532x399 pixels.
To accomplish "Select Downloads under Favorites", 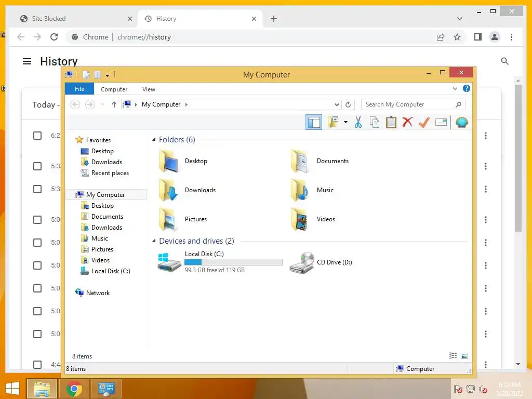I will point(107,162).
